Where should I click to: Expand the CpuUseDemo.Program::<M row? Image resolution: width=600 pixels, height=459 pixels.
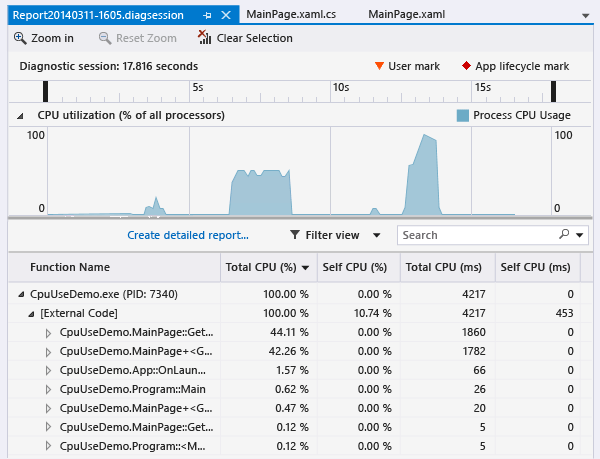pos(48,446)
